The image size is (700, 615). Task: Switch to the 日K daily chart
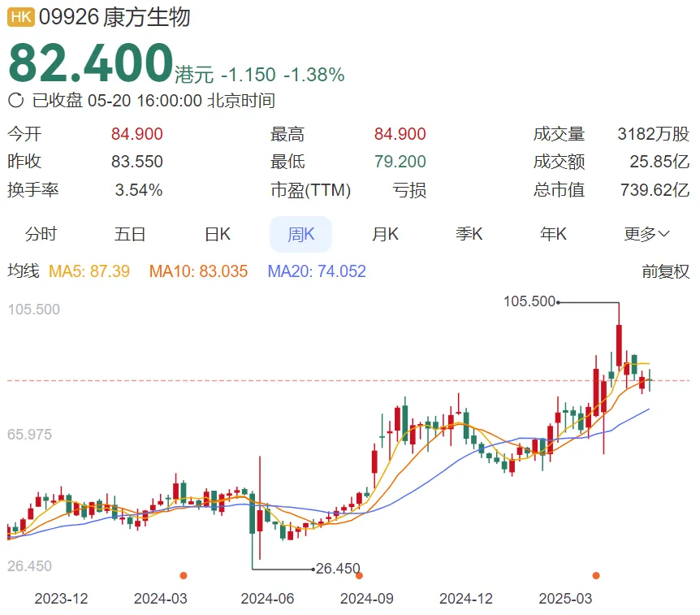(x=217, y=235)
